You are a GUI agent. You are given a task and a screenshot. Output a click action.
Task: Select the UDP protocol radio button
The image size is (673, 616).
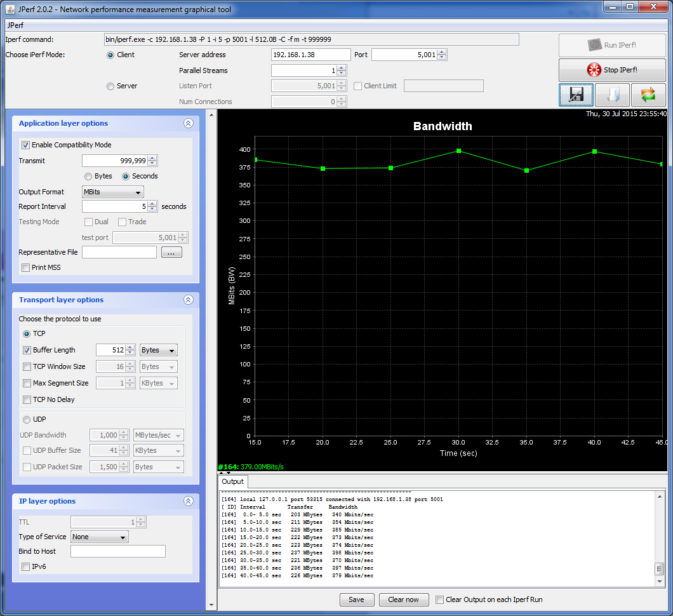coord(27,419)
